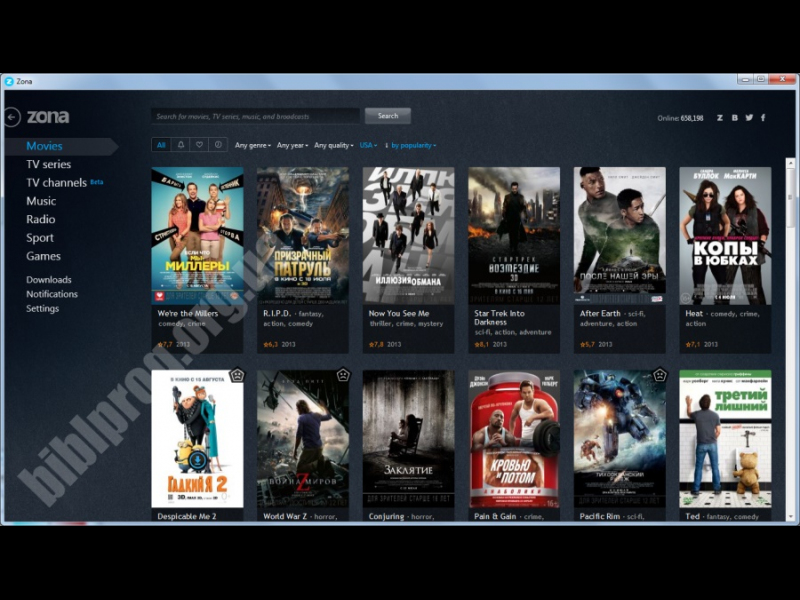
Task: Open the 'Any year' dropdown
Action: [292, 145]
